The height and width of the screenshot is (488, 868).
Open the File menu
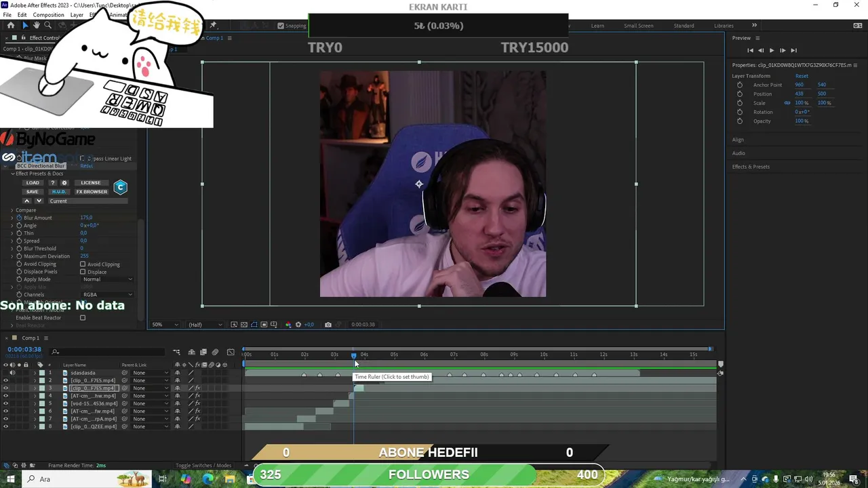(x=7, y=15)
